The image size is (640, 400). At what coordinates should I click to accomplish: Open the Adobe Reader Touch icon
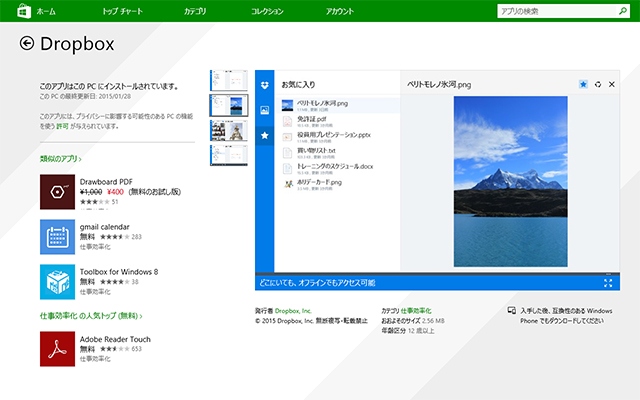click(x=58, y=349)
